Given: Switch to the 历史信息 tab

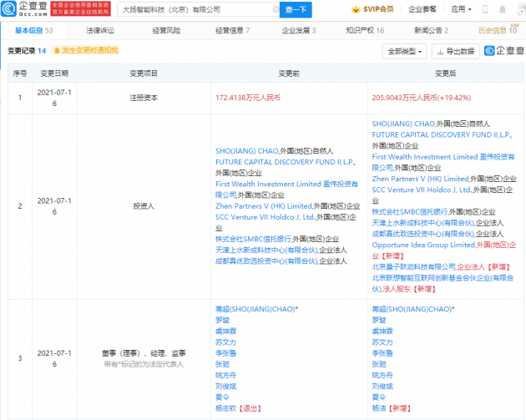Looking at the screenshot, I should (498, 31).
